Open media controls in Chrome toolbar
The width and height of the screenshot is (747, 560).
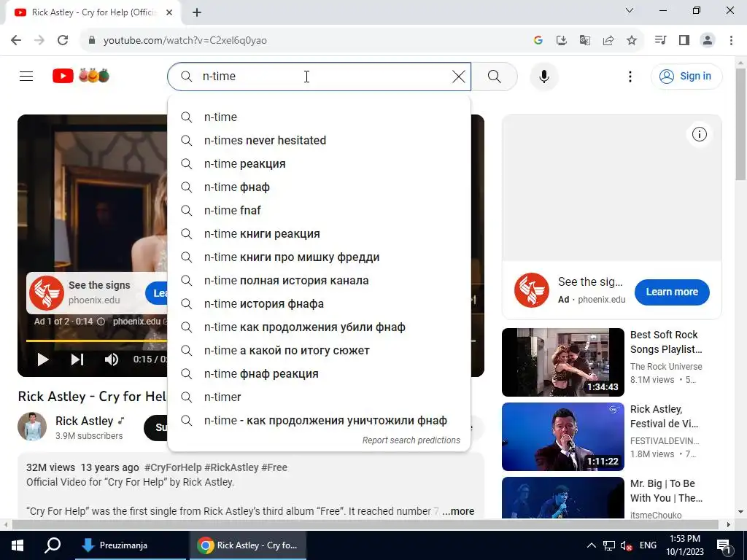(660, 40)
